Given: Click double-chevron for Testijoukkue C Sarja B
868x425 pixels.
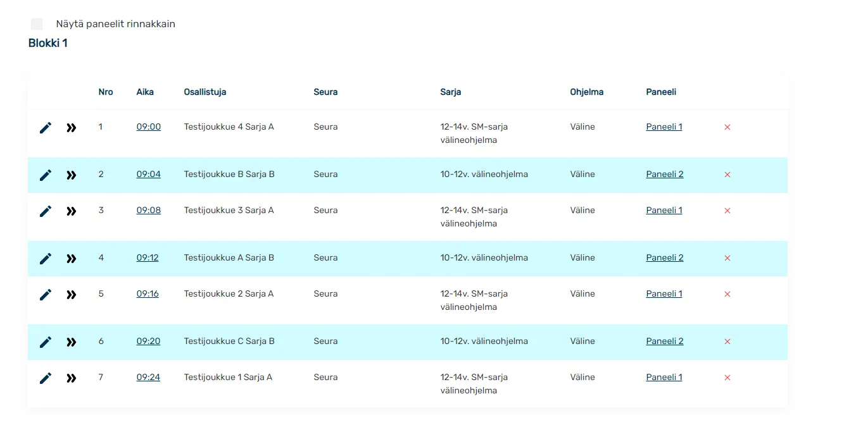Looking at the screenshot, I should [x=72, y=342].
